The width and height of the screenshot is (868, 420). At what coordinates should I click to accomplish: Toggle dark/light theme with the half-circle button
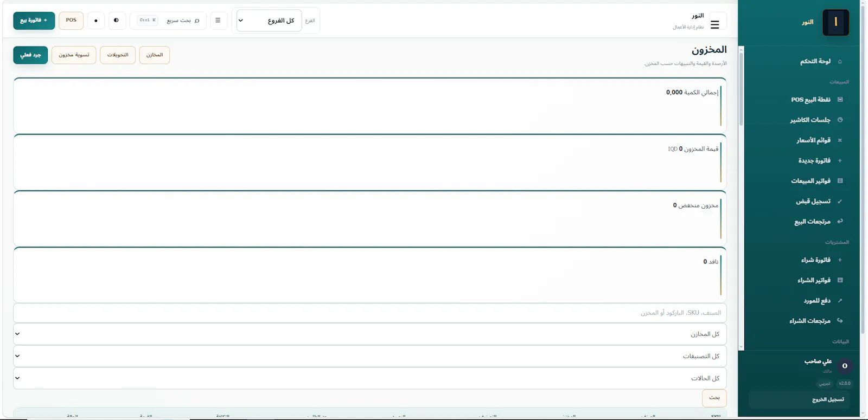pos(117,21)
